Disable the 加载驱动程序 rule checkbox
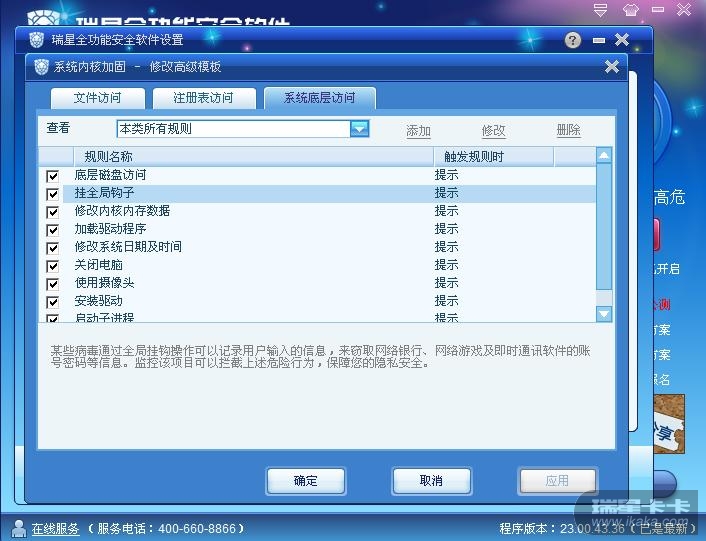 click(53, 230)
